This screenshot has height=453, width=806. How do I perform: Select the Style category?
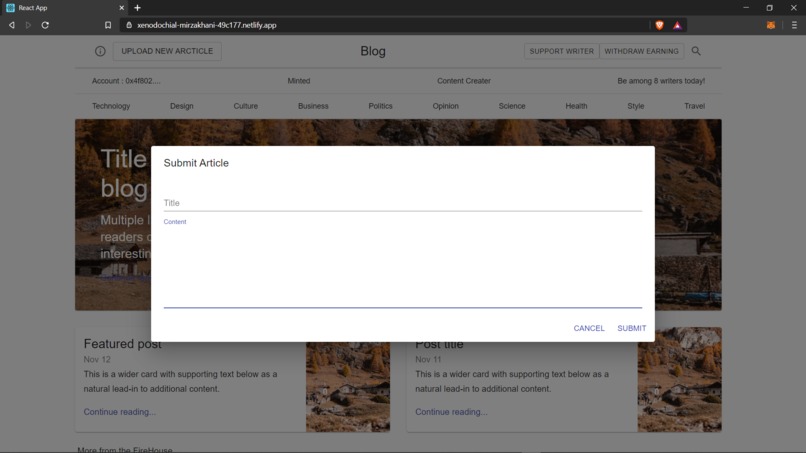pyautogui.click(x=635, y=106)
